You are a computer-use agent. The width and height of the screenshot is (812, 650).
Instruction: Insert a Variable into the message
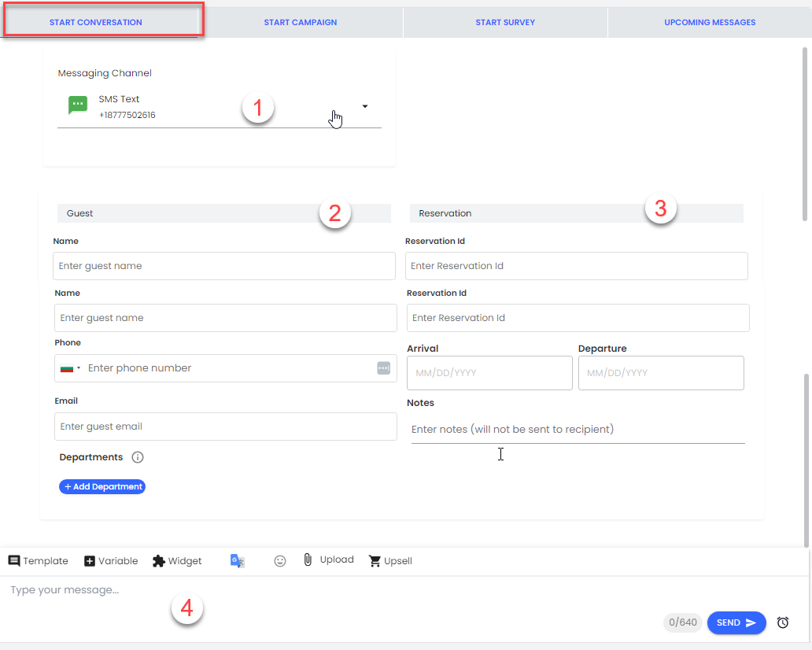pos(111,561)
